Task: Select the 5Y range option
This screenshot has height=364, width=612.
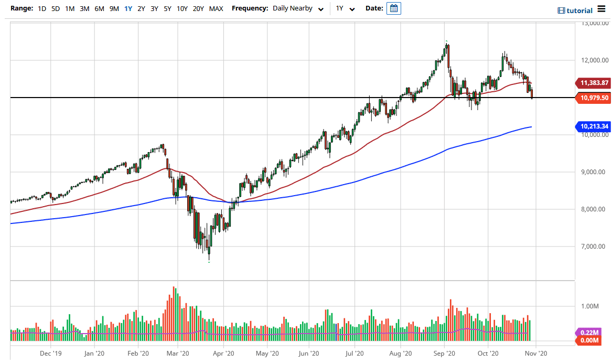Action: [x=167, y=8]
